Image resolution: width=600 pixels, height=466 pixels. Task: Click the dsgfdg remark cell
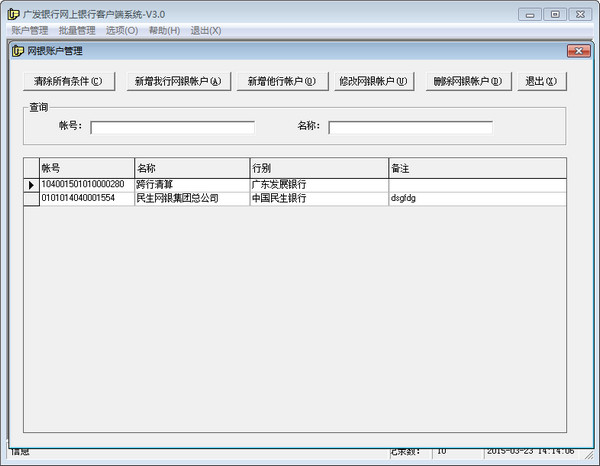(478, 199)
